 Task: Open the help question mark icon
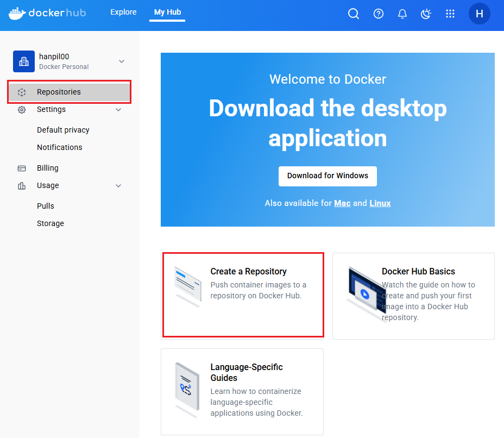[379, 14]
